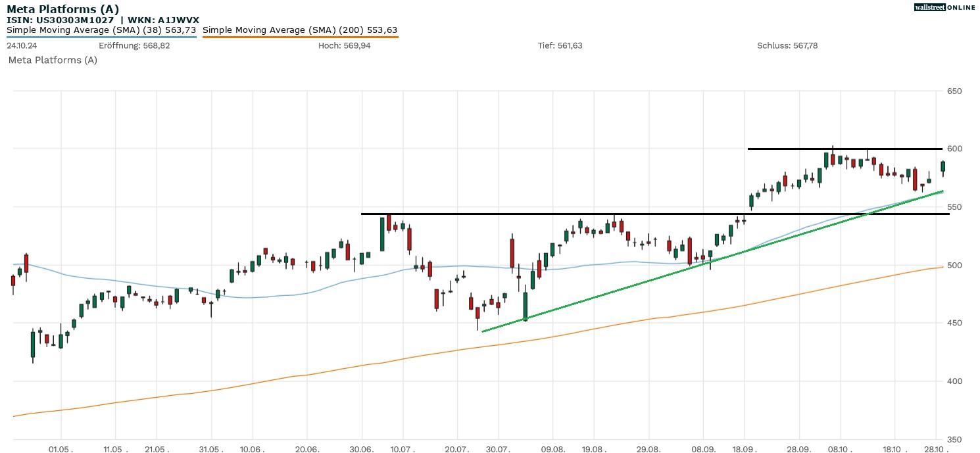Click the rightmost green candlestick
Viewport: 980px width, 453px height.
click(x=943, y=166)
